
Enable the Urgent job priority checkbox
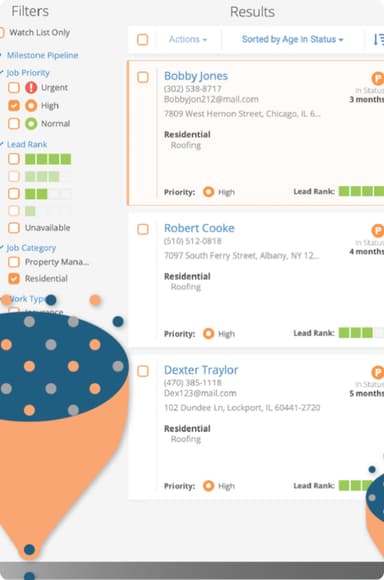pos(14,88)
